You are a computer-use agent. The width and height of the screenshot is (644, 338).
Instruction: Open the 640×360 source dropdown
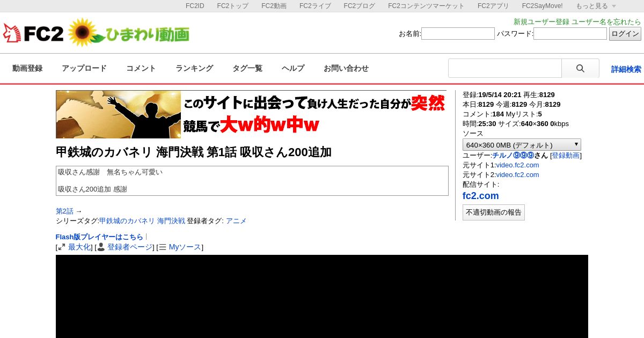click(x=522, y=145)
